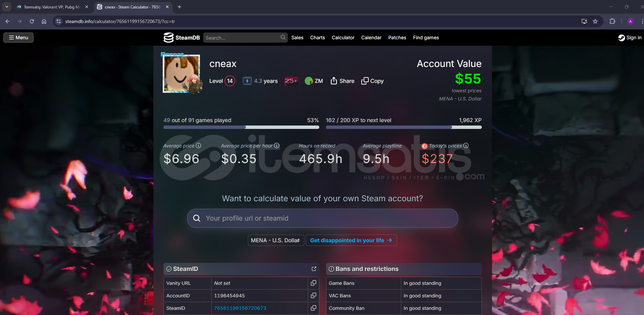The image size is (644, 315).
Task: Click the ZM country flag icon
Action: tap(309, 81)
